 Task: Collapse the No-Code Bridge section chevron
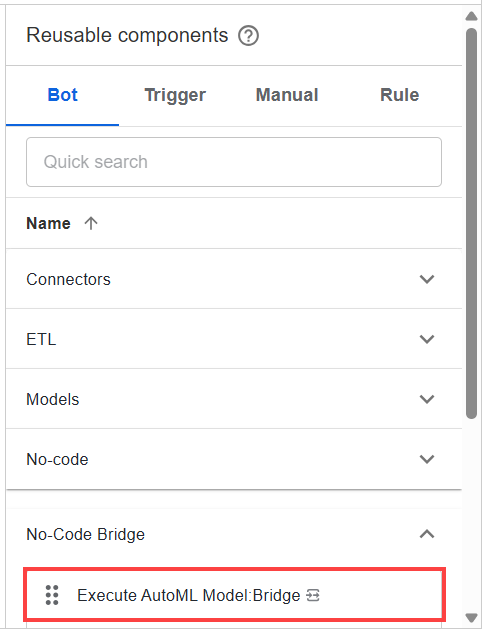pos(427,534)
